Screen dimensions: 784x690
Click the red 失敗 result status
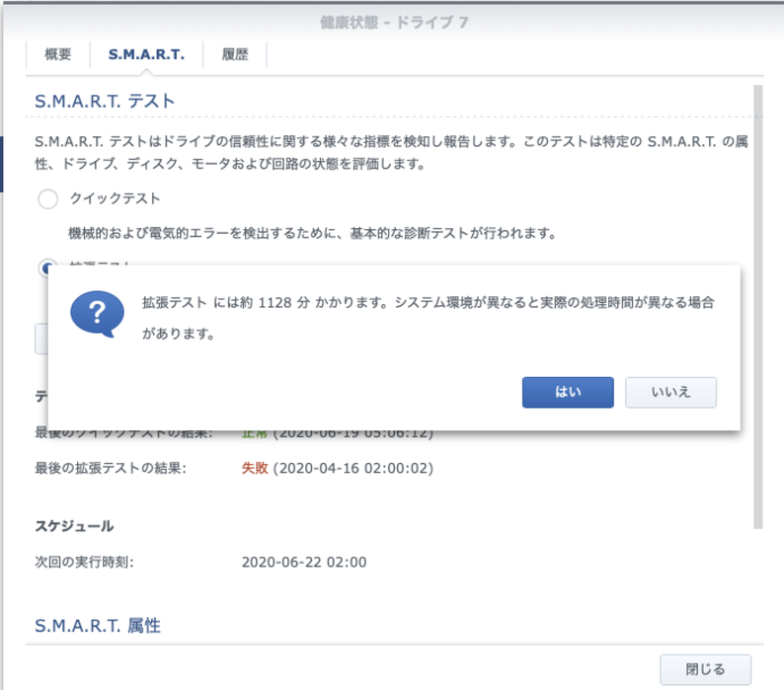pos(255,468)
